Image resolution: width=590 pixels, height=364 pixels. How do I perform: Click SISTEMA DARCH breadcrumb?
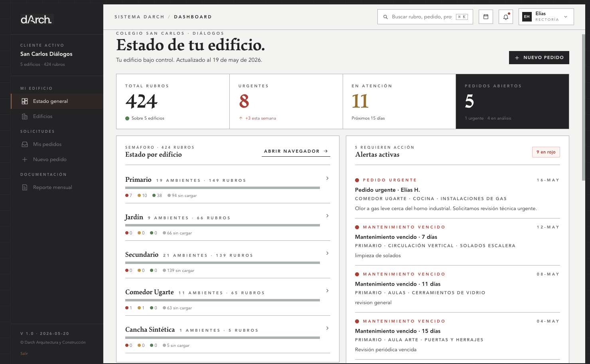pyautogui.click(x=139, y=17)
